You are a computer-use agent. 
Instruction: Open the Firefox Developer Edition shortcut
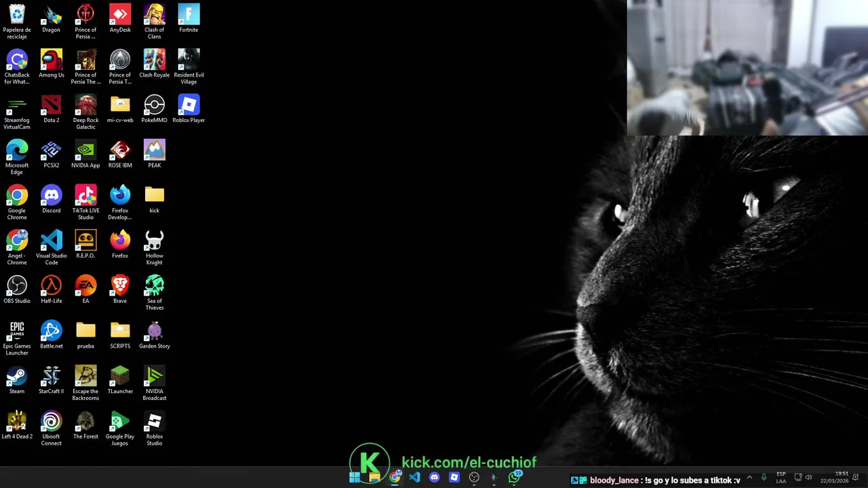pos(120,203)
